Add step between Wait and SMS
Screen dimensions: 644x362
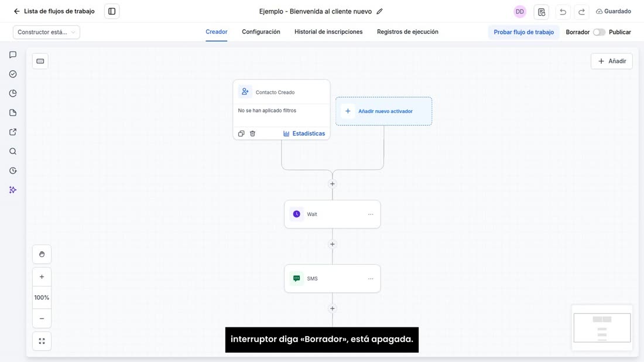[333, 244]
